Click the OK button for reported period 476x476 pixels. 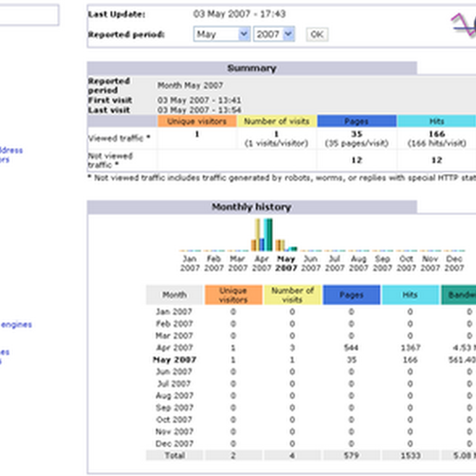point(317,35)
